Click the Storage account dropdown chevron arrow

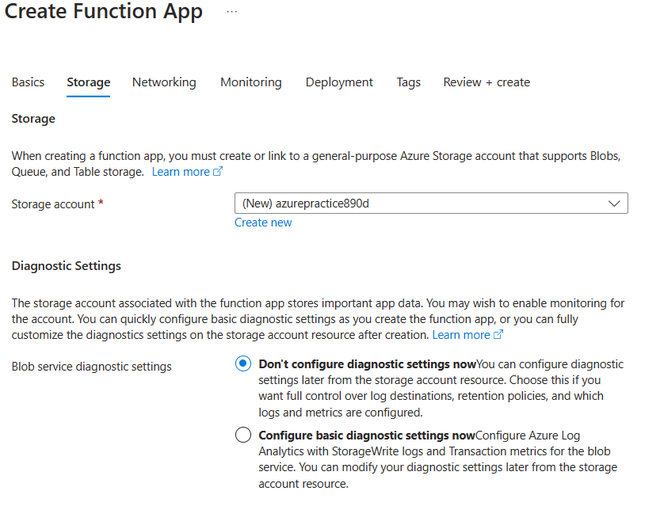[614, 203]
